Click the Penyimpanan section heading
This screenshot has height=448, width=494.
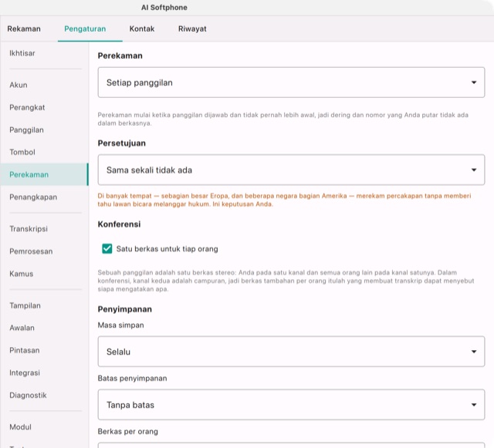coord(125,309)
